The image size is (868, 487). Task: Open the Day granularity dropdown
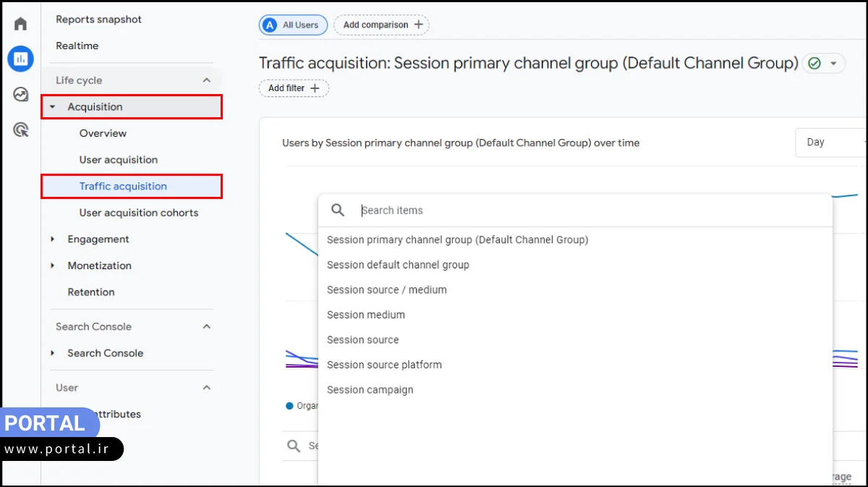coord(830,143)
